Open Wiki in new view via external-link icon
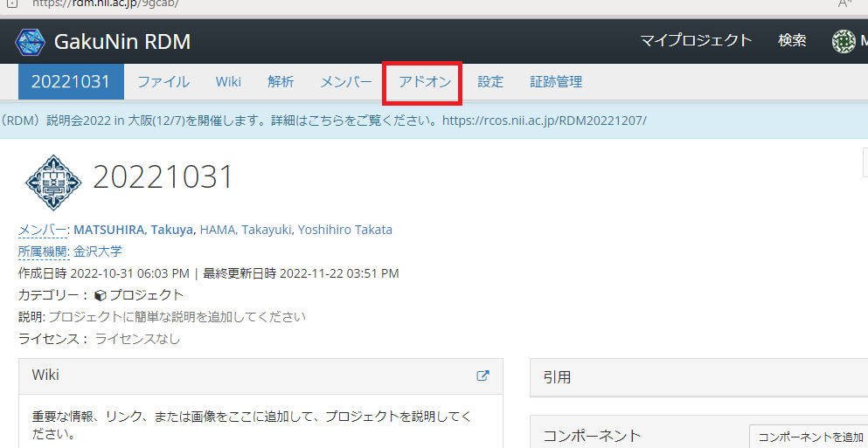868x448 pixels. coord(483,376)
